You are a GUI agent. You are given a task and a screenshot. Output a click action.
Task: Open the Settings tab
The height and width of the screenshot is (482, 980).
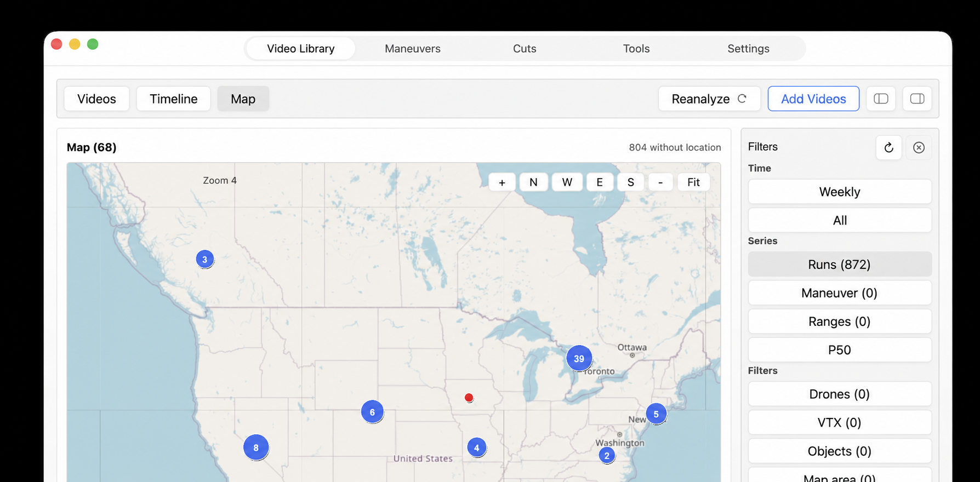(x=748, y=48)
